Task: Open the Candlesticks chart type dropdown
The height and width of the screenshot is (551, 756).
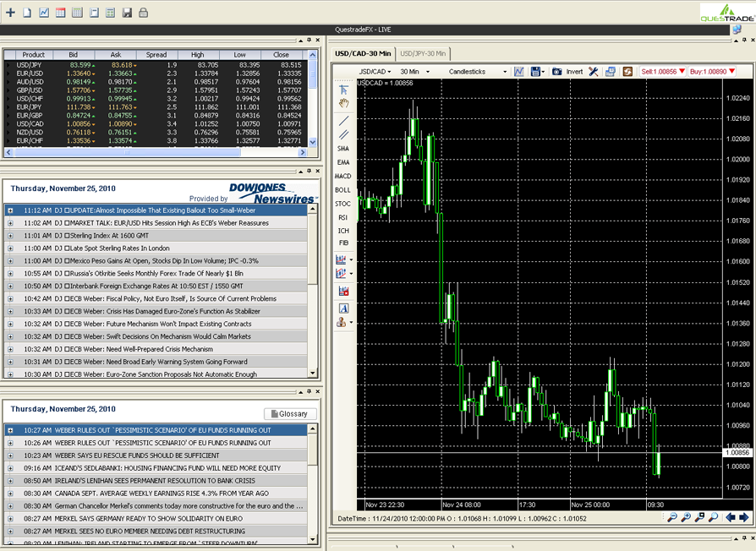Action: pyautogui.click(x=477, y=71)
